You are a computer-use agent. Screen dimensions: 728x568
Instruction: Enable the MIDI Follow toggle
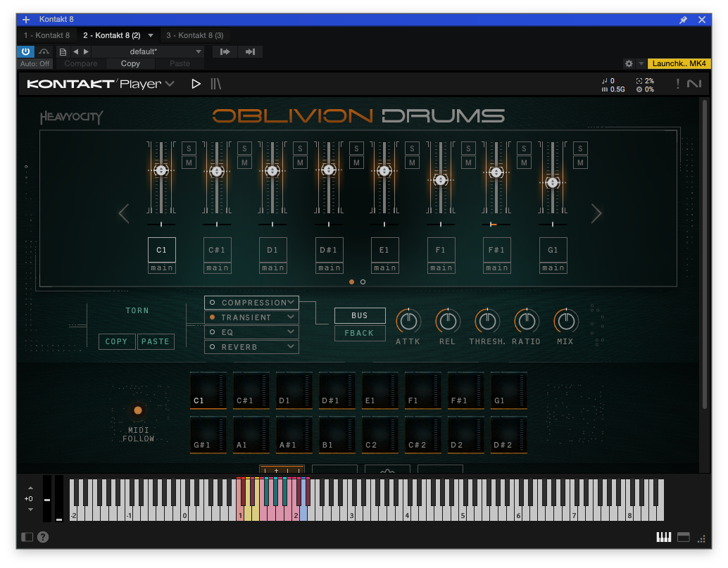click(138, 410)
